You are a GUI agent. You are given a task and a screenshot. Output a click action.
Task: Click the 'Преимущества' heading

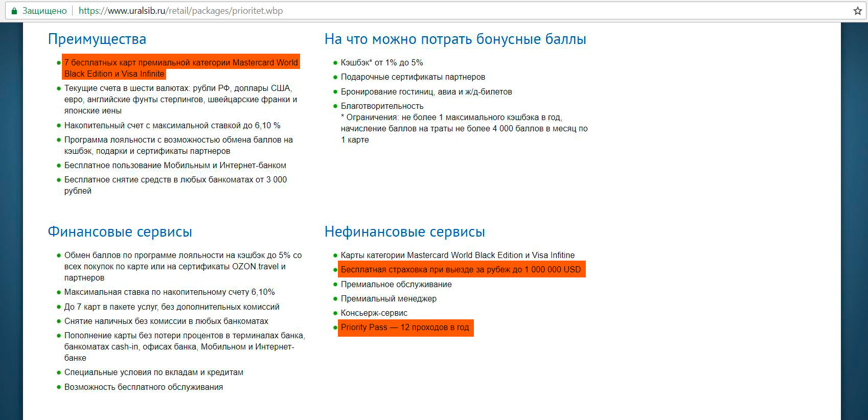pyautogui.click(x=97, y=39)
